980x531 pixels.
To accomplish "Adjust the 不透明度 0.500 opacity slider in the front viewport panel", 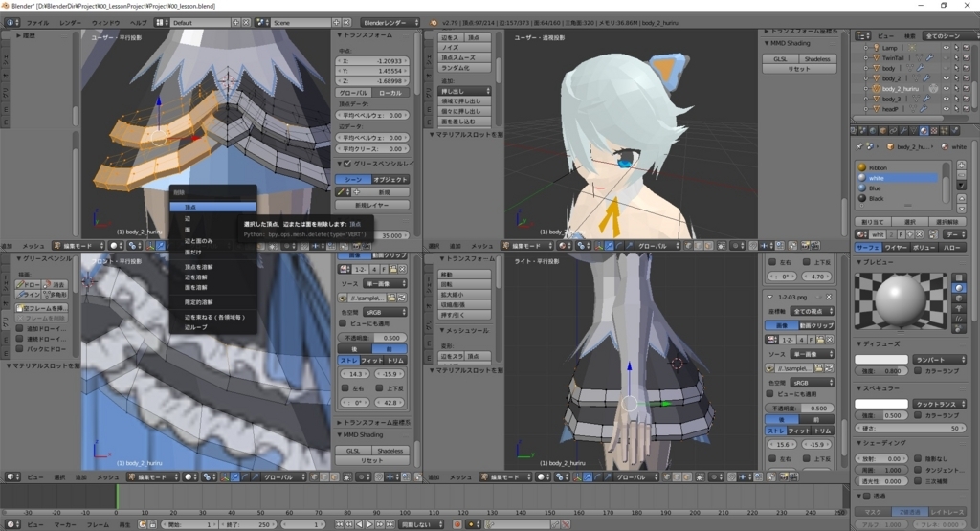I will point(373,338).
